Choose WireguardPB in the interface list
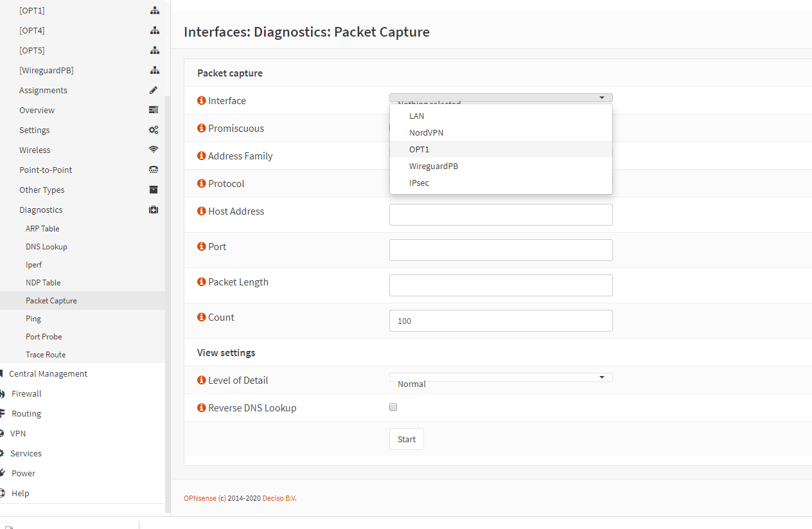 [x=434, y=166]
